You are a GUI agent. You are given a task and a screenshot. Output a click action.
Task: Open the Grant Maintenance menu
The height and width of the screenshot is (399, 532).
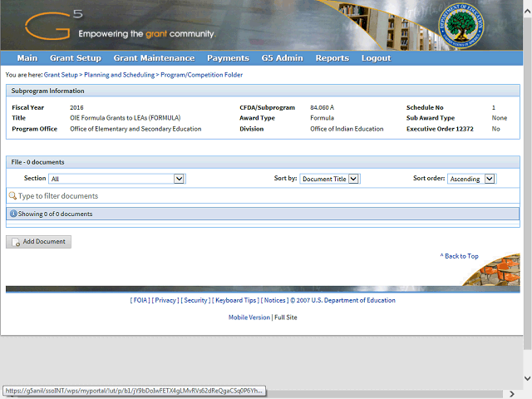click(154, 58)
